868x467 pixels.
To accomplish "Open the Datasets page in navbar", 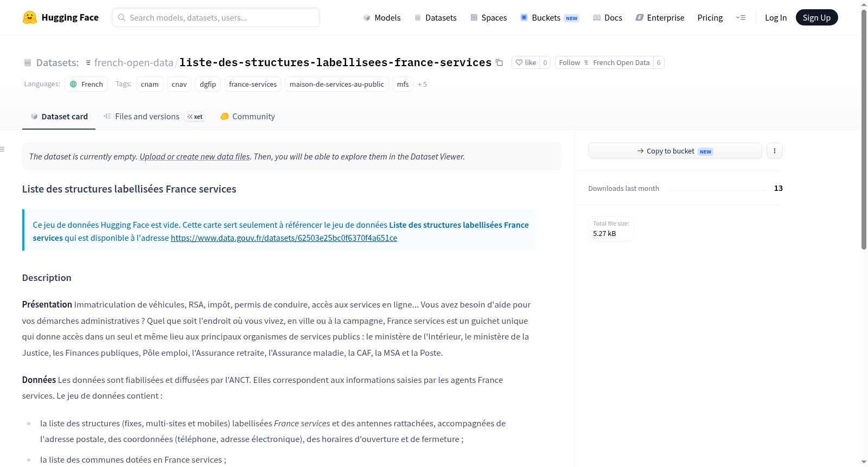I will pyautogui.click(x=436, y=17).
